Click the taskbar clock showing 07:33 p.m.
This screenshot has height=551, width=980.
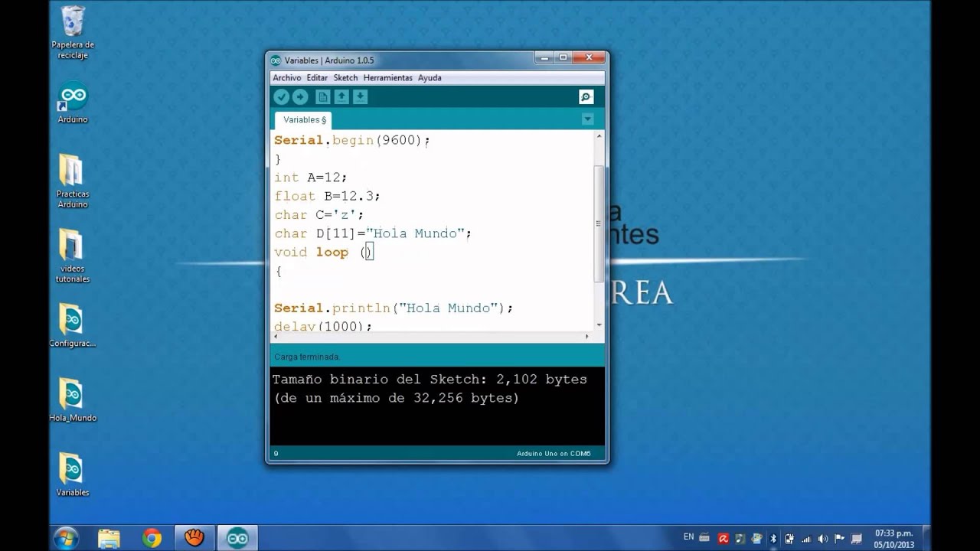(893, 539)
